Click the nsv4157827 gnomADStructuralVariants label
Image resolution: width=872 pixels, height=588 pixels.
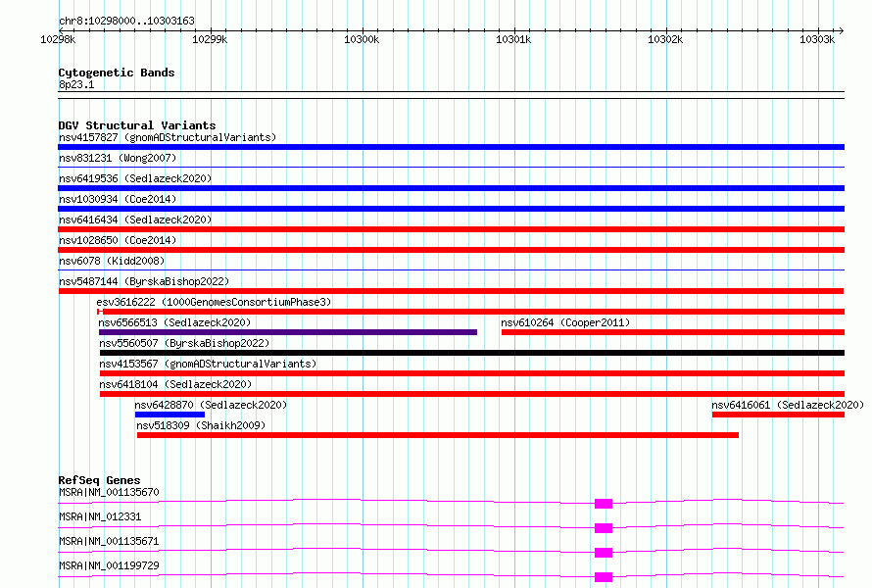[x=168, y=137]
